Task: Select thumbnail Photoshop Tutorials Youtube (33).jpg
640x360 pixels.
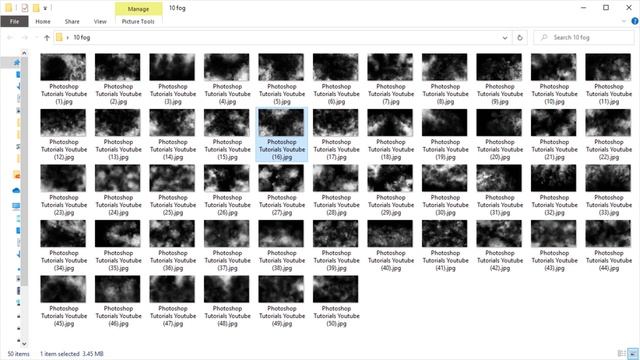Action: click(608, 178)
